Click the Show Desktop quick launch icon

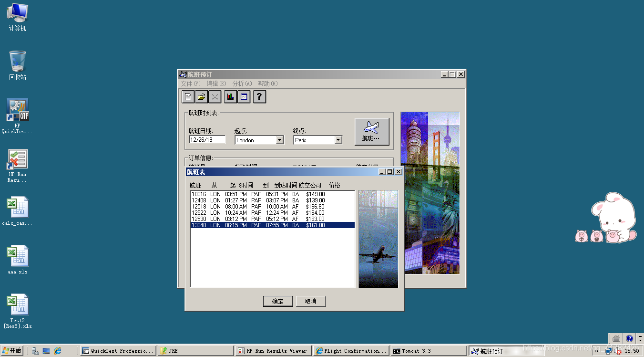pos(46,351)
